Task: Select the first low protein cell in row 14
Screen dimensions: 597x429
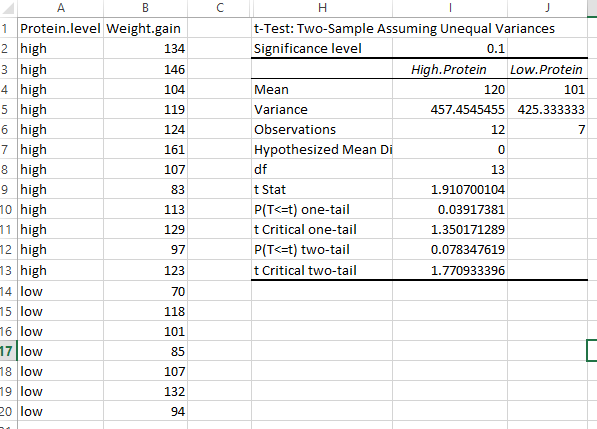Action: pyautogui.click(x=61, y=291)
